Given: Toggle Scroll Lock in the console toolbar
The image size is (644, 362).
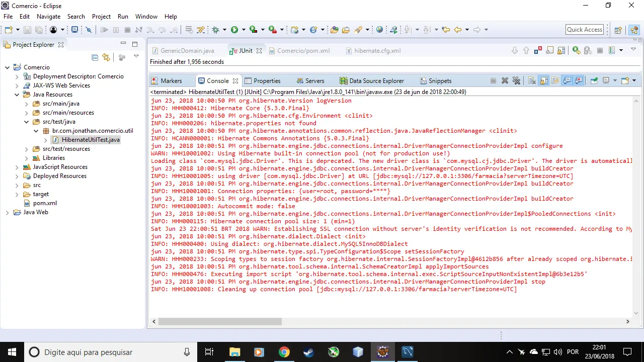Looking at the screenshot, I should pos(544,80).
